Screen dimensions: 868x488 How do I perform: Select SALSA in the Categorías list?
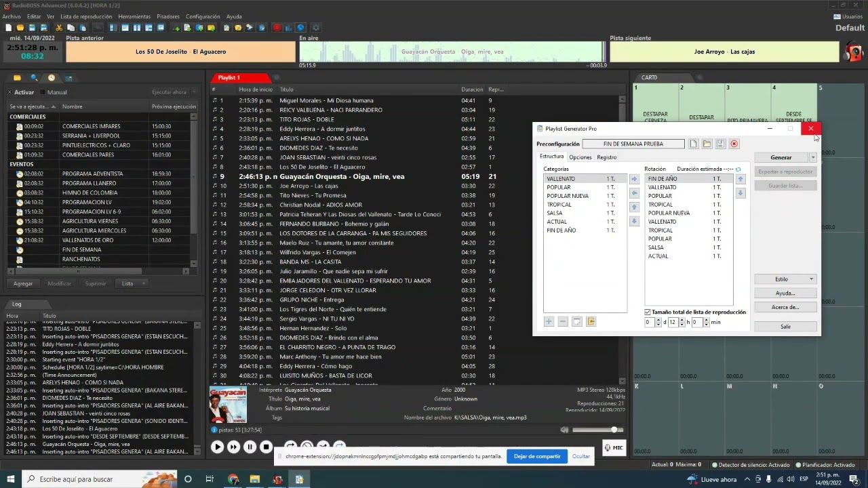[x=585, y=213]
